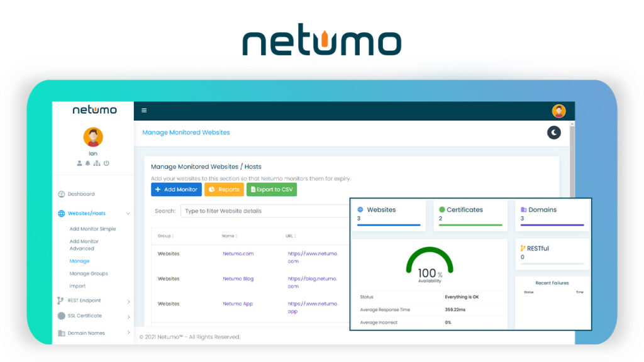Open Manage Groups in sidebar
This screenshot has width=644, height=362.
click(x=89, y=274)
